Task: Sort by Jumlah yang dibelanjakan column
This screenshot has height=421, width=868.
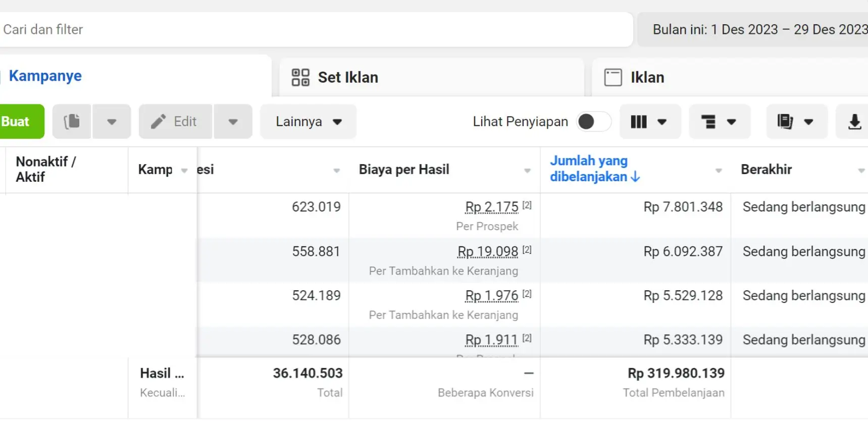Action: [595, 169]
